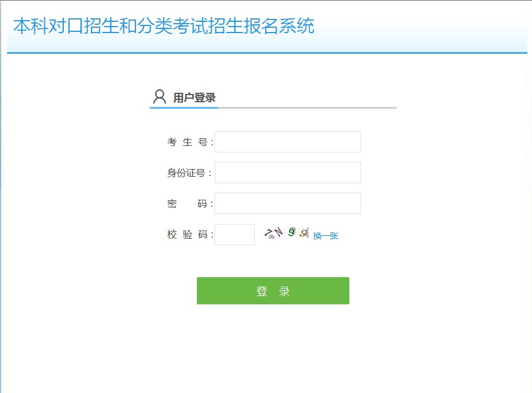Viewport: 532px width, 393px height.
Task: Select the 校验码 verification code box
Action: pyautogui.click(x=234, y=235)
